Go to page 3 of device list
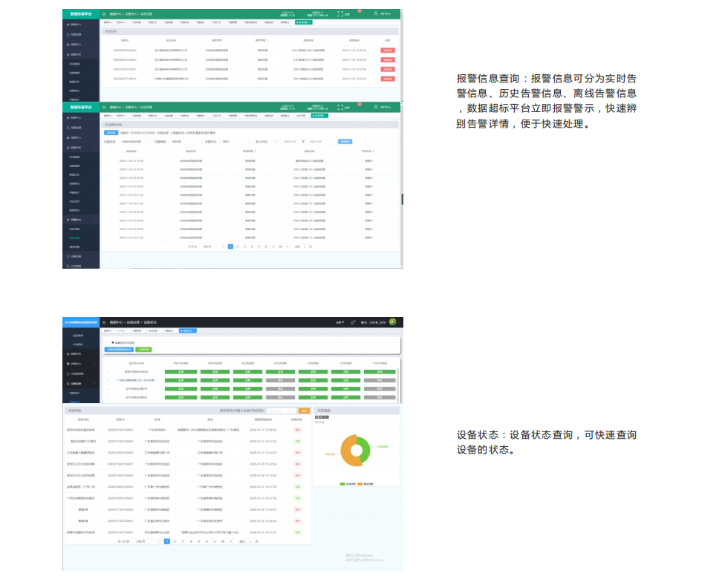Screen dimensions: 702x588 click(183, 541)
